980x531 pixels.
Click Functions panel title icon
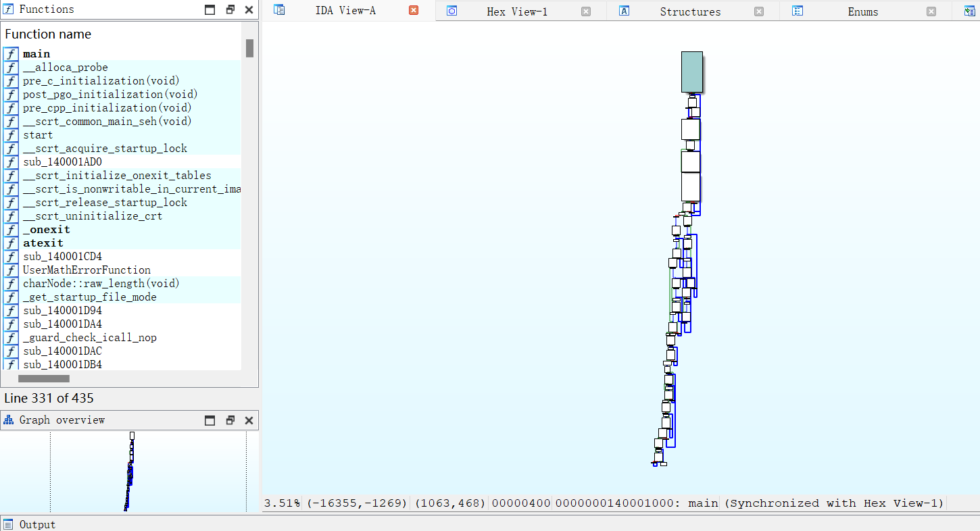click(x=9, y=9)
